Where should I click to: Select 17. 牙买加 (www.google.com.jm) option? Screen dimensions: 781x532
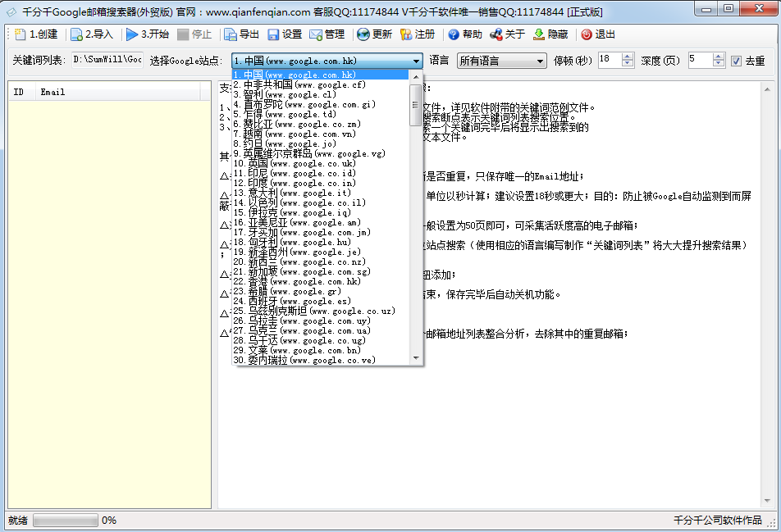tap(320, 233)
